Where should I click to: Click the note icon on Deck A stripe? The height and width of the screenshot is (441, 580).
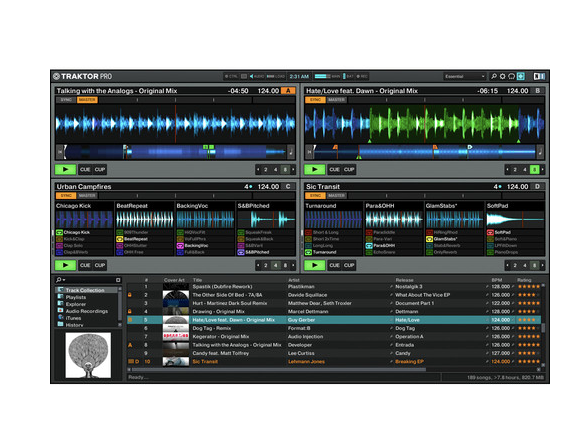[291, 152]
